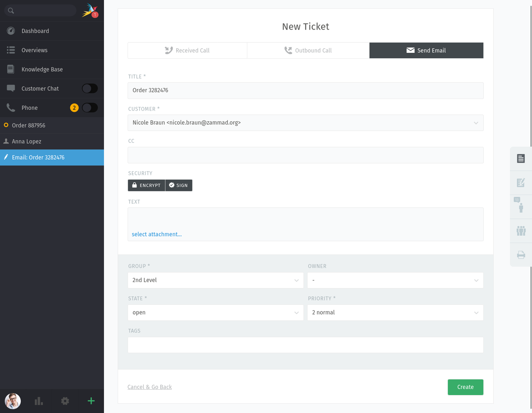Click the select attachment link
Screen dimensions: 532x413
(157, 234)
